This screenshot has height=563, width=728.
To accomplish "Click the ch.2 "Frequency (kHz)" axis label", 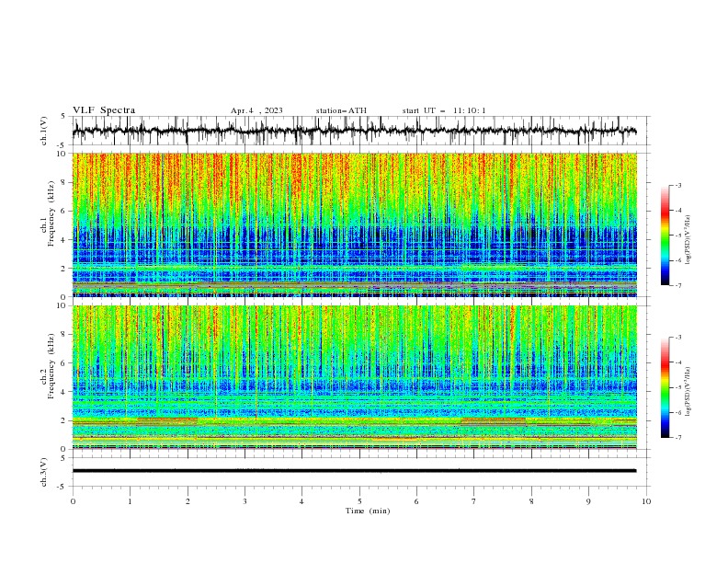I will tap(51, 366).
